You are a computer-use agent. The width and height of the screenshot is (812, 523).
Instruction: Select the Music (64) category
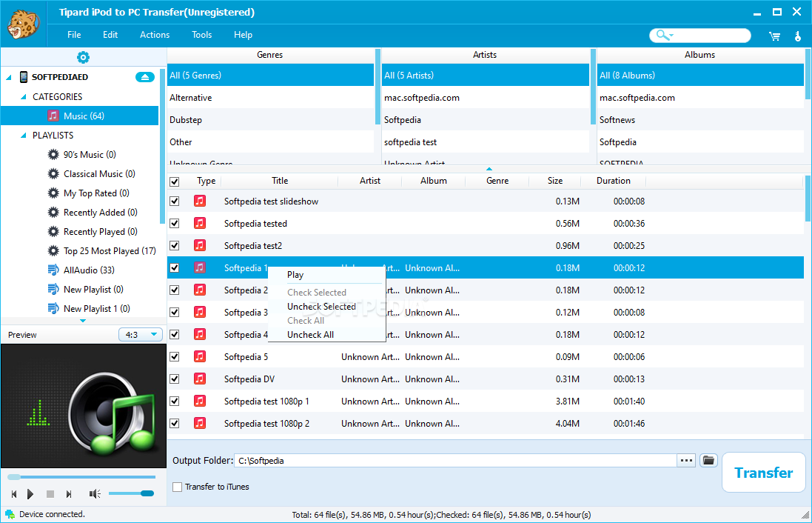coord(80,116)
